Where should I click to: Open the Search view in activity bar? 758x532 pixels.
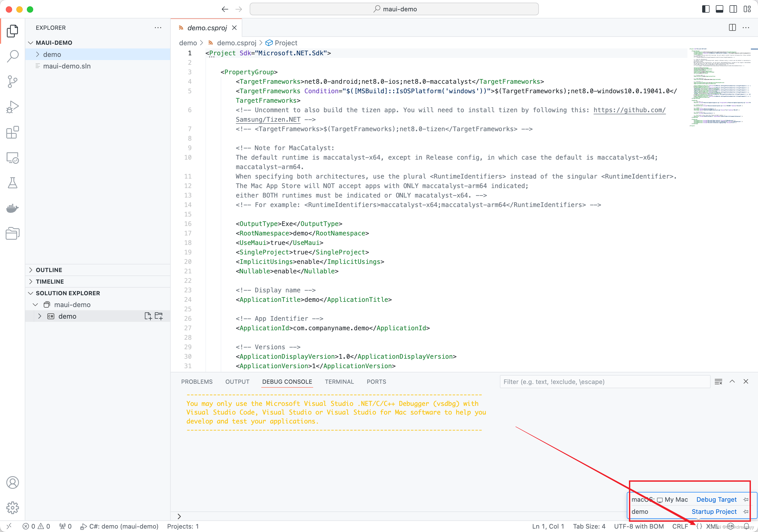pos(13,56)
